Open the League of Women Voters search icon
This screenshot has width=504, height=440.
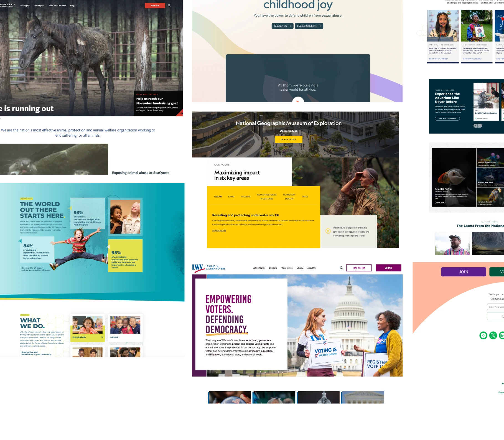[x=341, y=268]
